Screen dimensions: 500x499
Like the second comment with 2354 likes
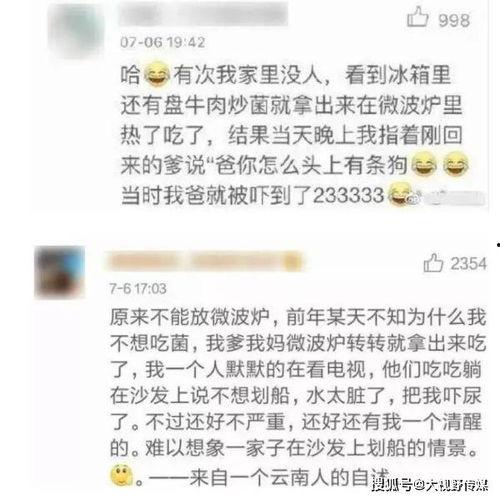tap(434, 263)
